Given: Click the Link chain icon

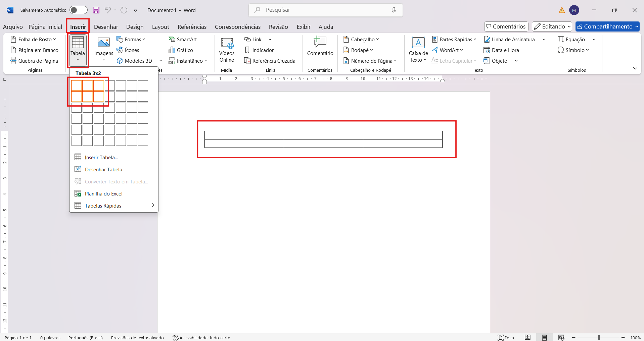Looking at the screenshot, I should 247,40.
